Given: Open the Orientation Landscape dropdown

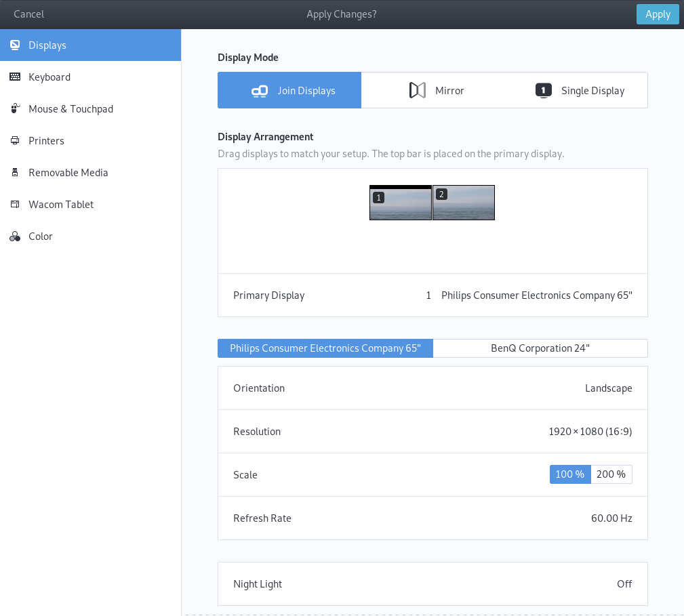Looking at the screenshot, I should pyautogui.click(x=608, y=388).
